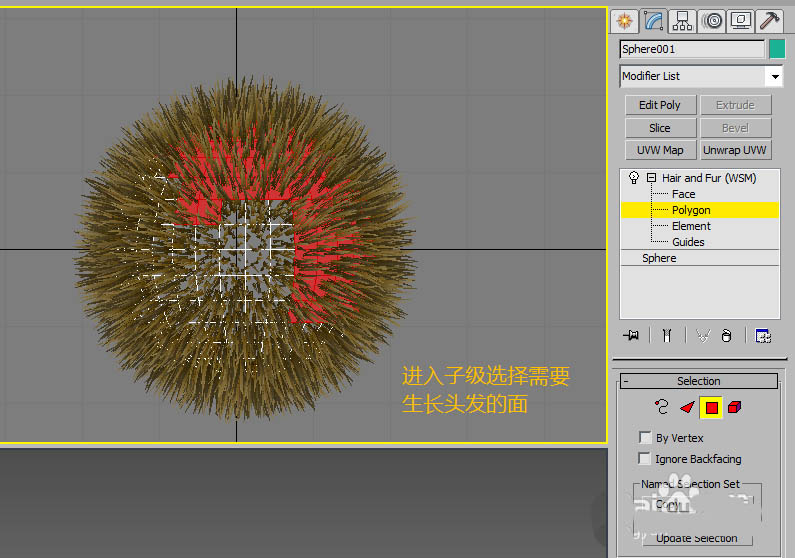Screen dimensions: 795x558
Task: Open the Motion panel tab
Action: point(712,21)
